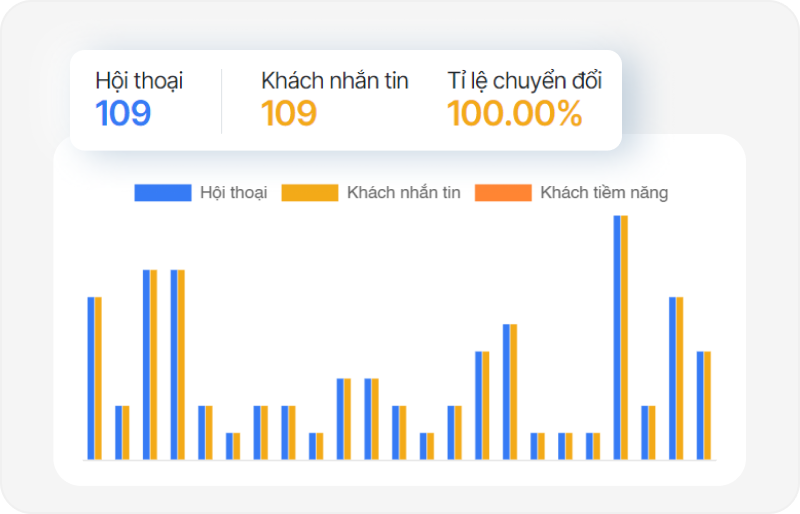The width and height of the screenshot is (800, 514).
Task: Select the Hội thoại heading in summary card
Action: 139,81
